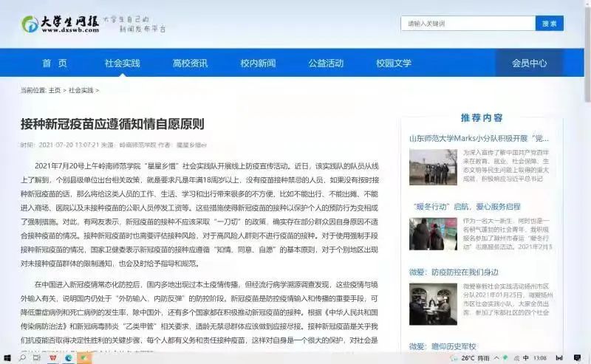Viewport: 591px width, 364px height.
Task: Switch to the 校内新闻 tab
Action: tap(258, 63)
